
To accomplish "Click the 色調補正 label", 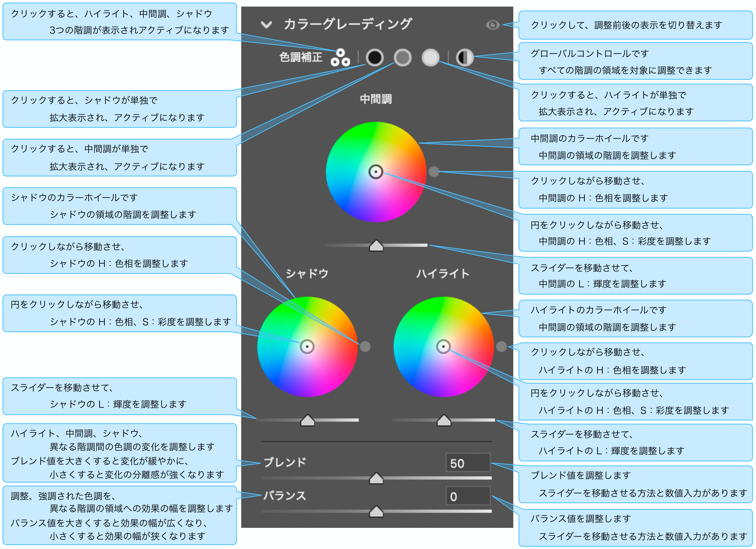I will [301, 57].
